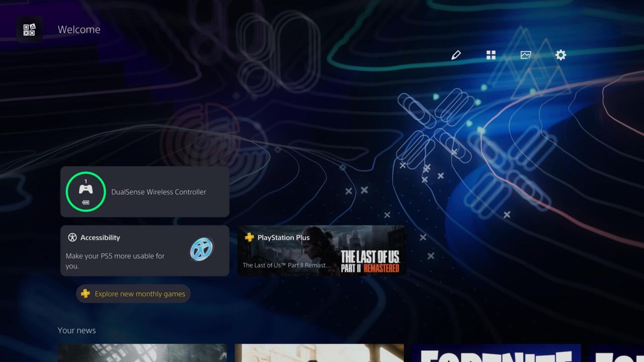Click the change background image icon

(526, 55)
